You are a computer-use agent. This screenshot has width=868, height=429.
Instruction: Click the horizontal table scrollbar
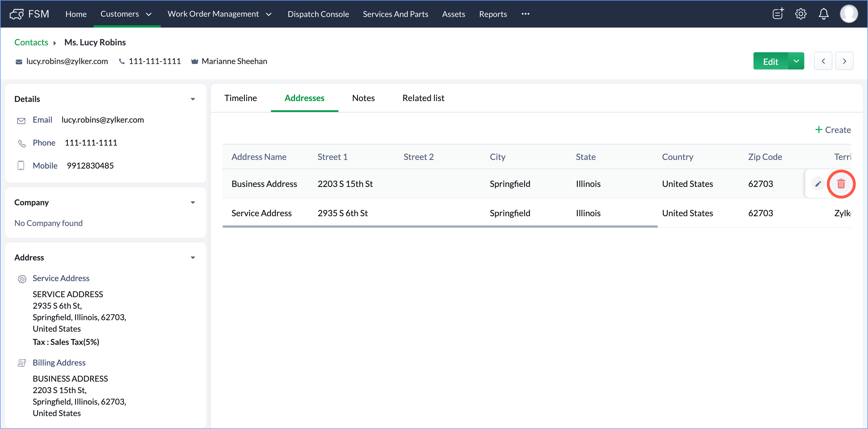(x=440, y=227)
